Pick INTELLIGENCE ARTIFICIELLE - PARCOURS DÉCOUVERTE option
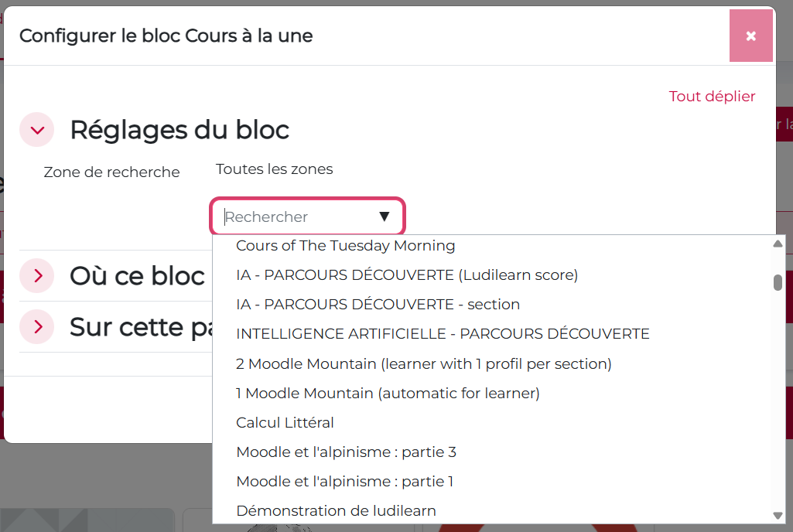This screenshot has height=532, width=793. (x=443, y=334)
